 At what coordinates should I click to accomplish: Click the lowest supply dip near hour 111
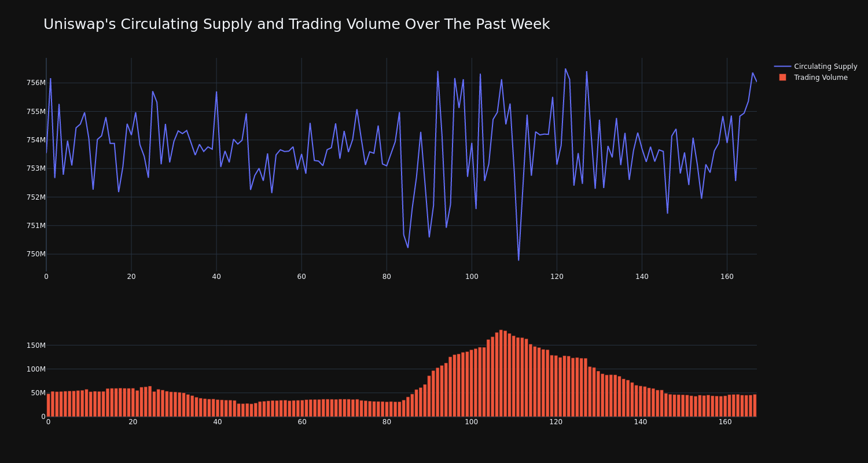(x=518, y=260)
